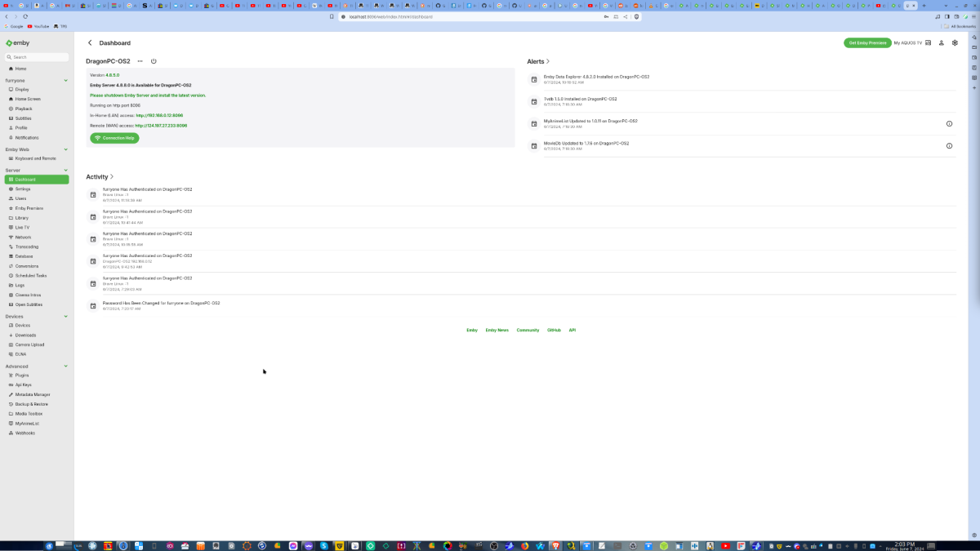The width and height of the screenshot is (980, 551).
Task: Open the cast icon next to My AQUOS TV
Action: pyautogui.click(x=928, y=43)
